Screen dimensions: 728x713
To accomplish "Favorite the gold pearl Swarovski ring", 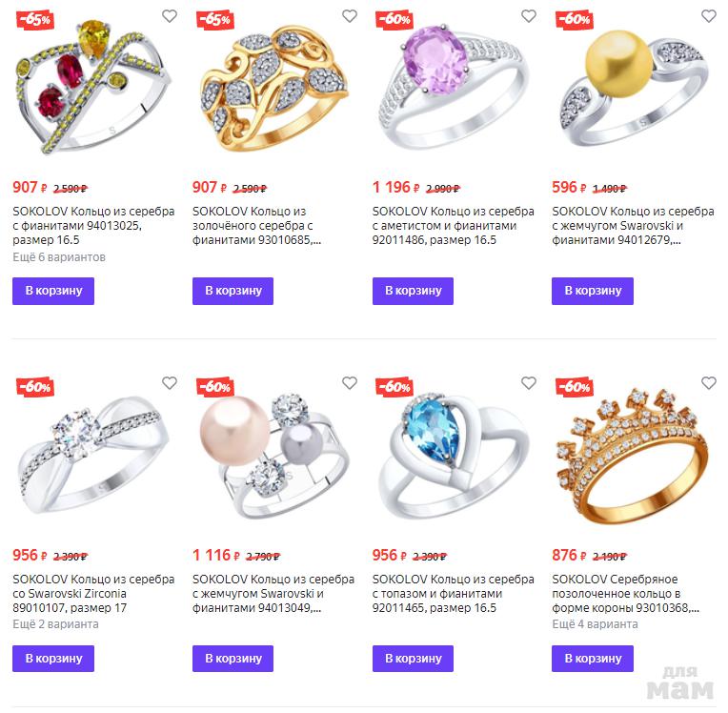I will (709, 16).
